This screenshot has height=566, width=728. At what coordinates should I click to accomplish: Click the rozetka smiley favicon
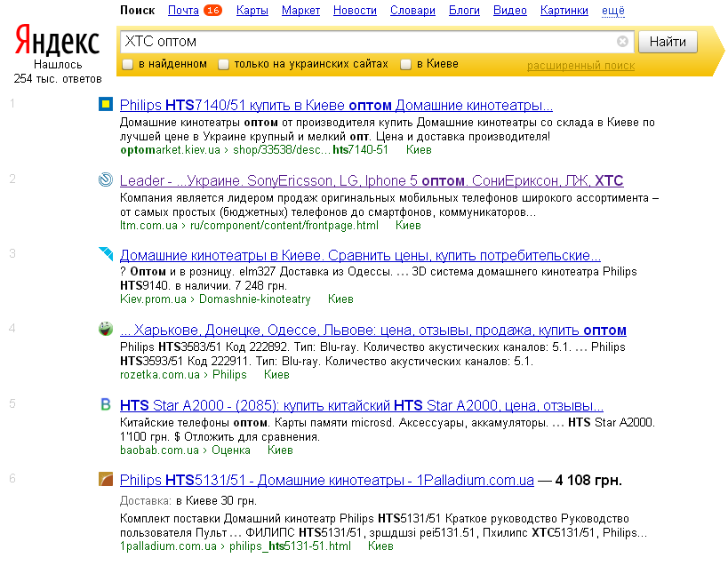tap(106, 330)
